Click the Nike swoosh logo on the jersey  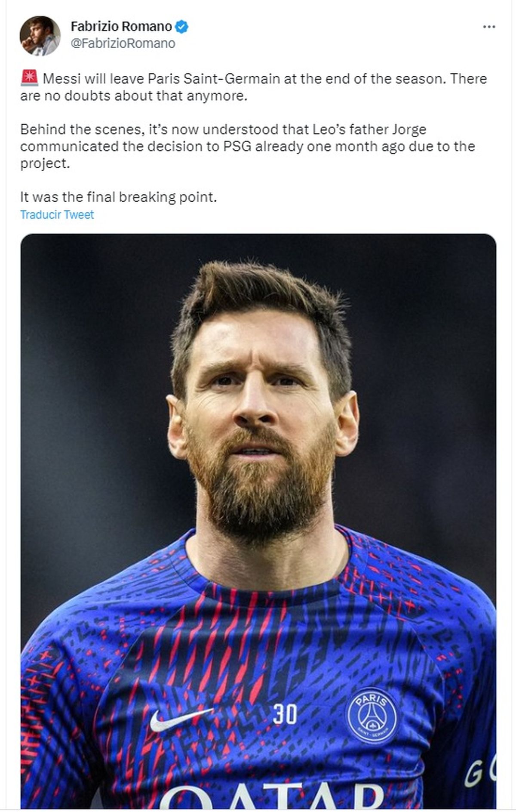coord(180,719)
